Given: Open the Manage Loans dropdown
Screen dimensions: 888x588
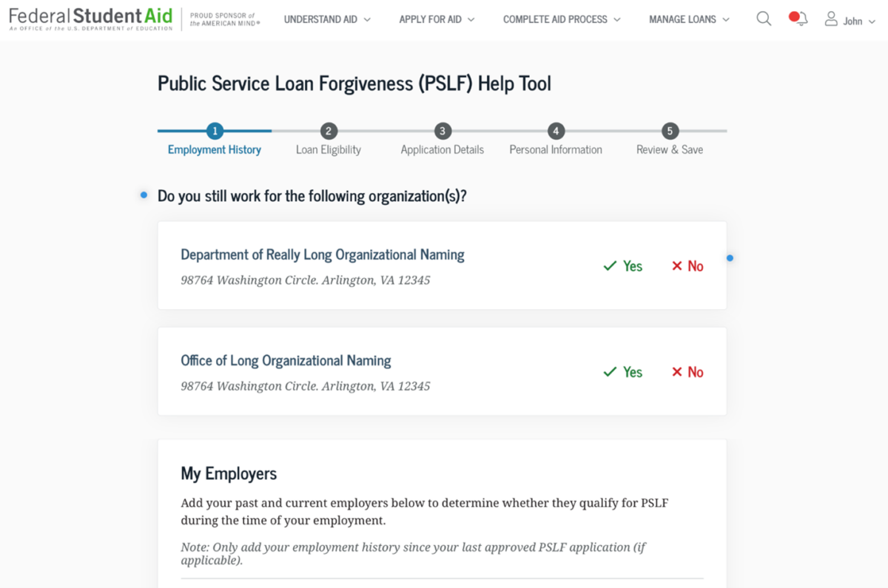Looking at the screenshot, I should pyautogui.click(x=689, y=20).
